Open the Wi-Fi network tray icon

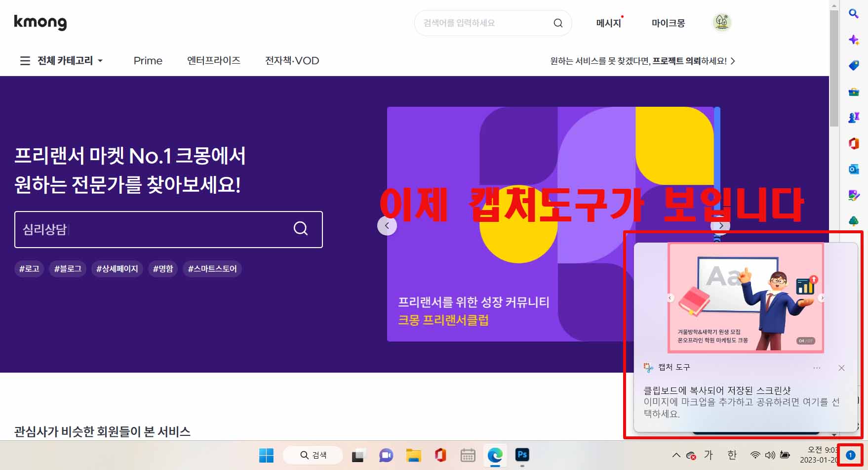(x=755, y=455)
